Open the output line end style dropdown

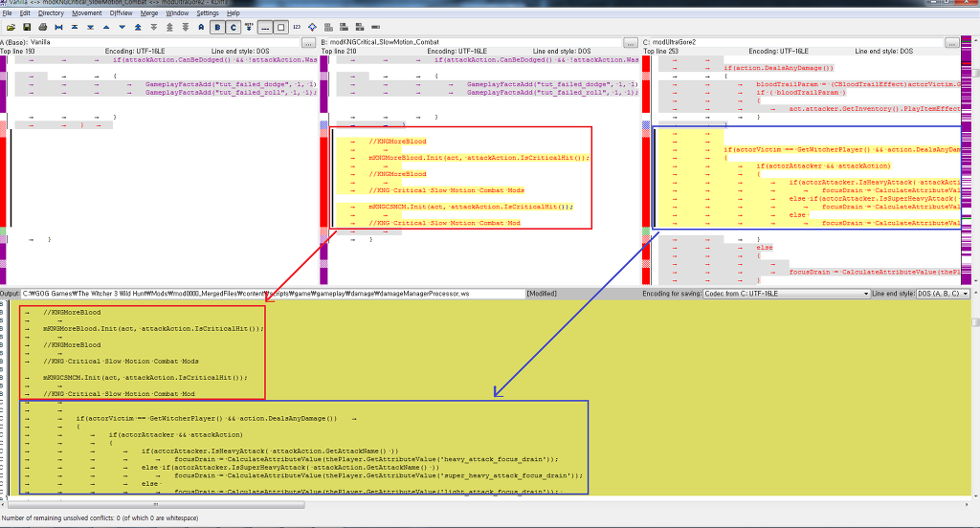point(944,294)
